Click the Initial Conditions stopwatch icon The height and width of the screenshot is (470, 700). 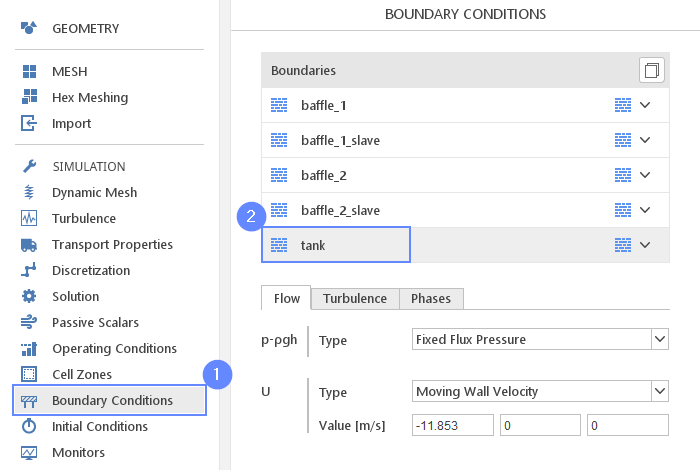point(29,426)
